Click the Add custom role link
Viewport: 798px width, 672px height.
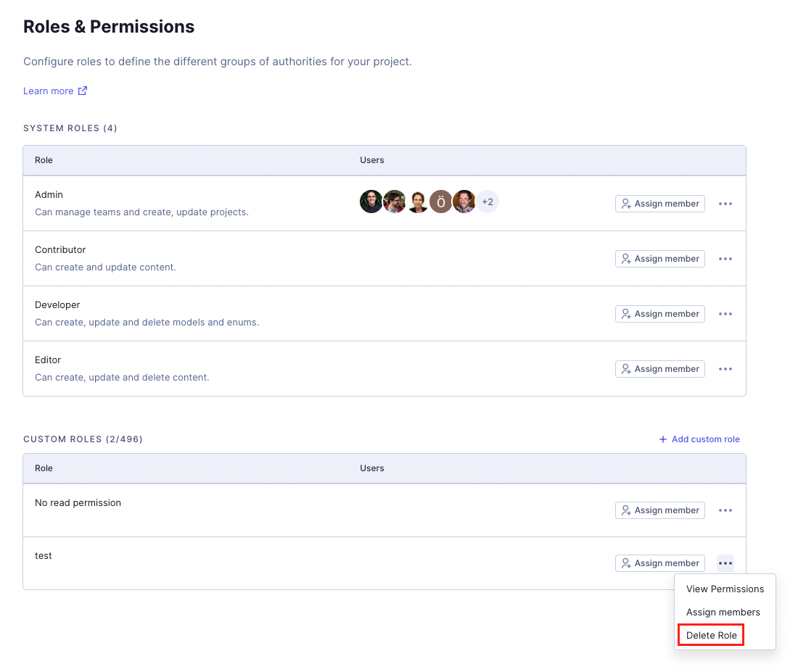point(699,439)
